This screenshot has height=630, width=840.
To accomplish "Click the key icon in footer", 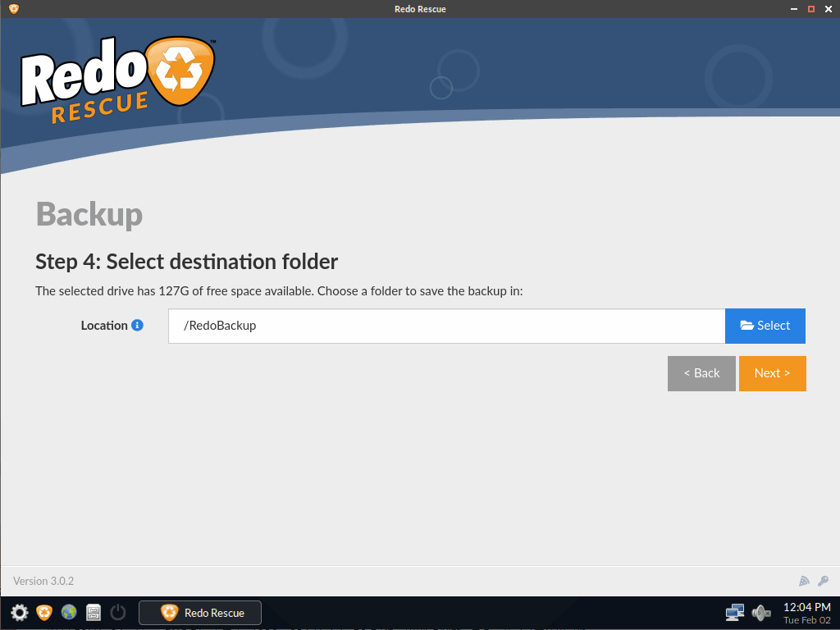I will 824,582.
